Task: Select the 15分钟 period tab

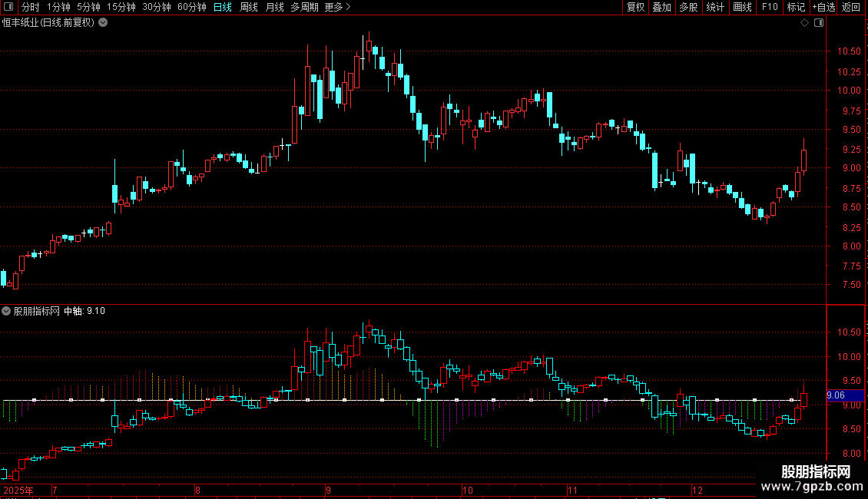Action: pyautogui.click(x=121, y=7)
